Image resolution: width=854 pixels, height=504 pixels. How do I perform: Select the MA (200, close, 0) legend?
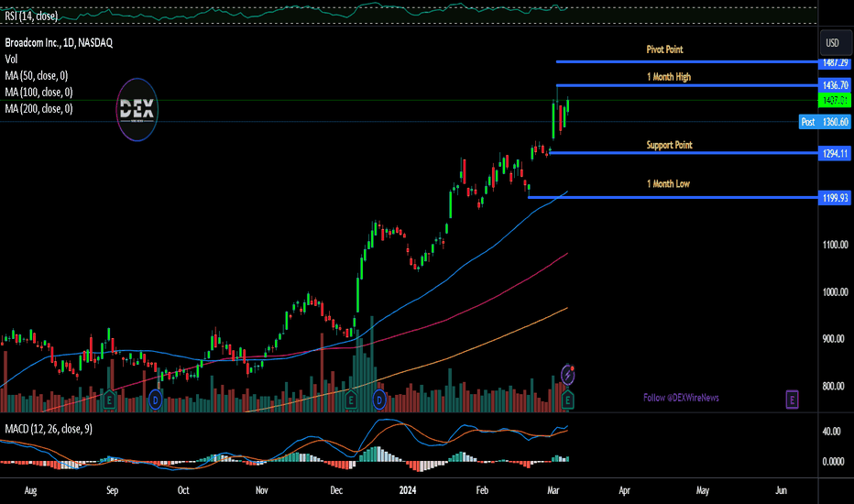tap(38, 108)
